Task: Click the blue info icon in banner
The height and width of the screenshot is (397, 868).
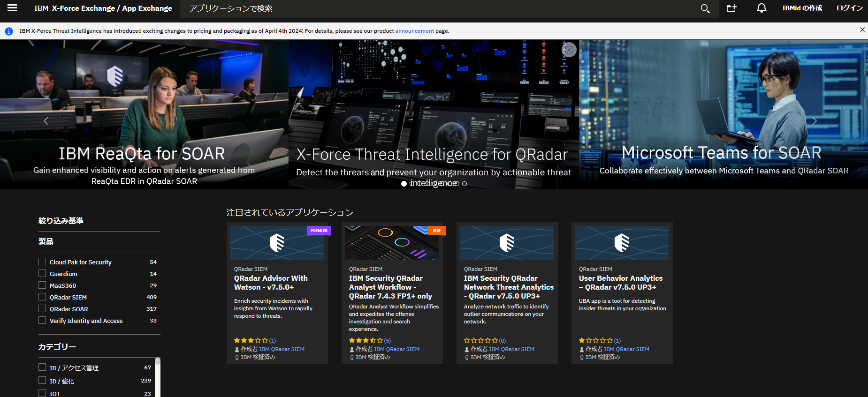Action: click(9, 31)
